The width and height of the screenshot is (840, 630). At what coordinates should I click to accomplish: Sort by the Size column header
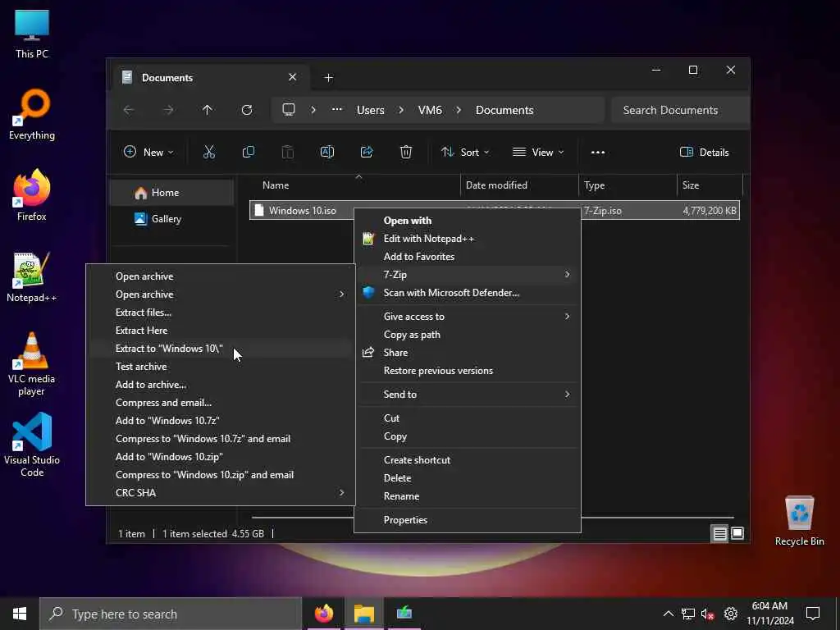pyautogui.click(x=710, y=185)
